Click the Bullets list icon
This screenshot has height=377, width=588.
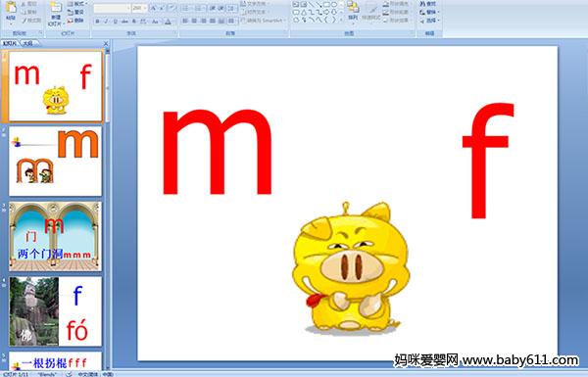(185, 8)
